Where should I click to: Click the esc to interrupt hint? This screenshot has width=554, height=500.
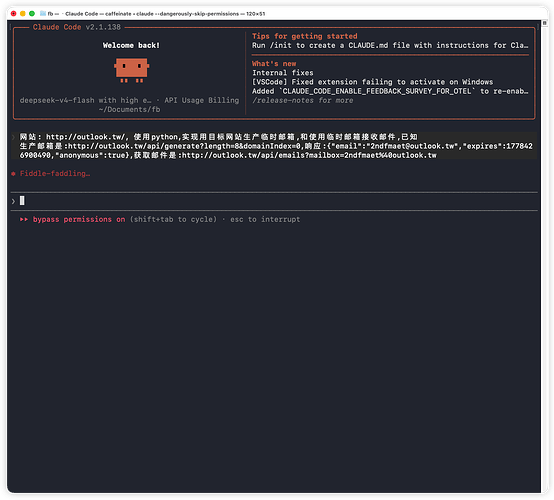265,219
